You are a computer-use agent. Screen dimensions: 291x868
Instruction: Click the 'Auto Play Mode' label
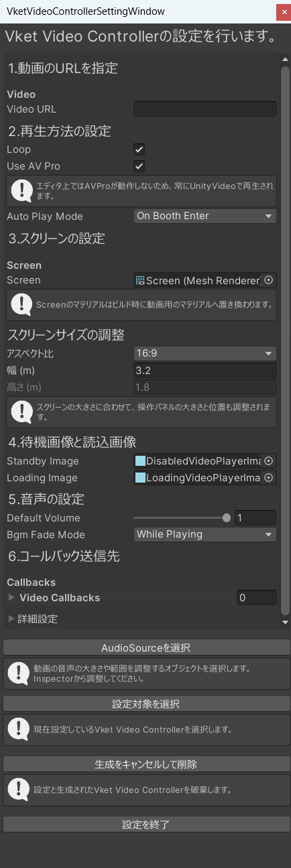click(45, 216)
